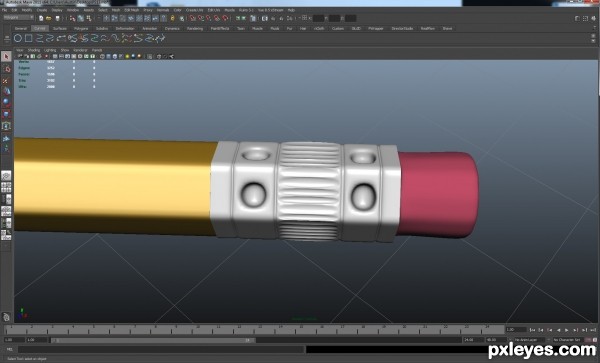
Task: Open the Edit Mesh menu
Action: tap(132, 10)
